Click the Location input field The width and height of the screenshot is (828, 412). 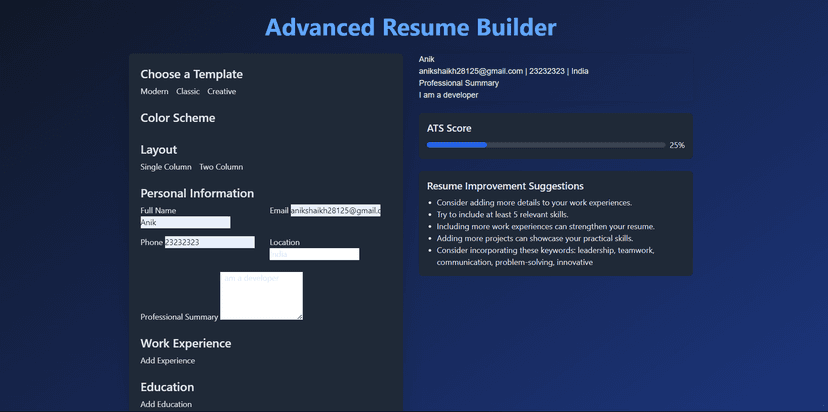[x=314, y=254]
